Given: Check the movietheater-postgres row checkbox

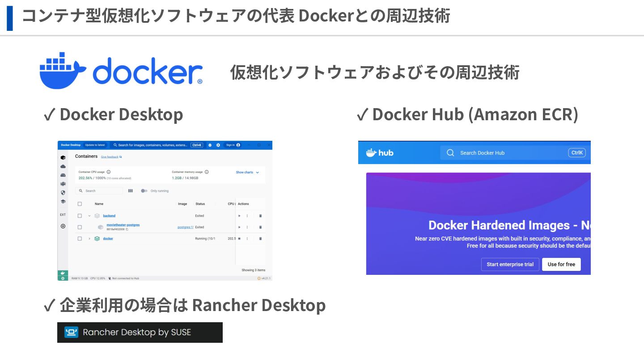Looking at the screenshot, I should [x=80, y=227].
